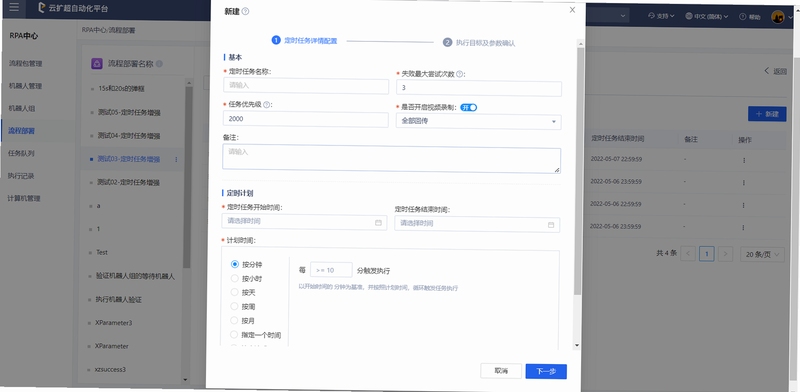Select the 按天 radio option

pyautogui.click(x=235, y=292)
